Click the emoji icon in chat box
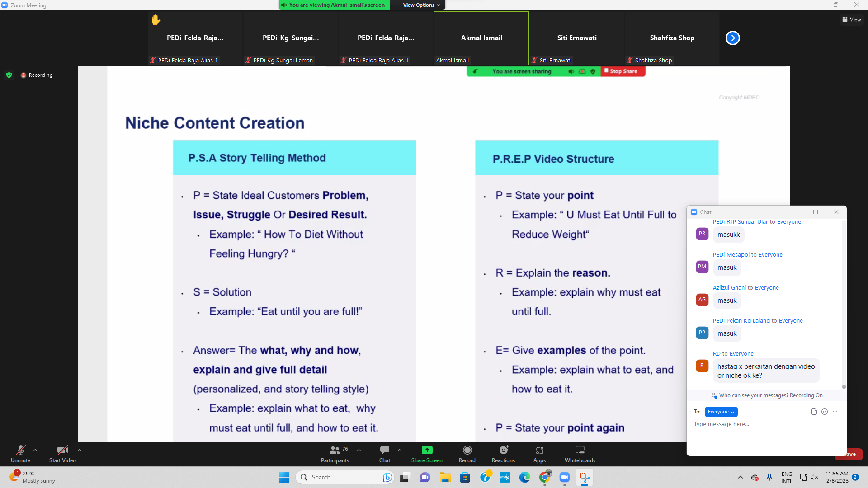The image size is (868, 488). [x=825, y=412]
